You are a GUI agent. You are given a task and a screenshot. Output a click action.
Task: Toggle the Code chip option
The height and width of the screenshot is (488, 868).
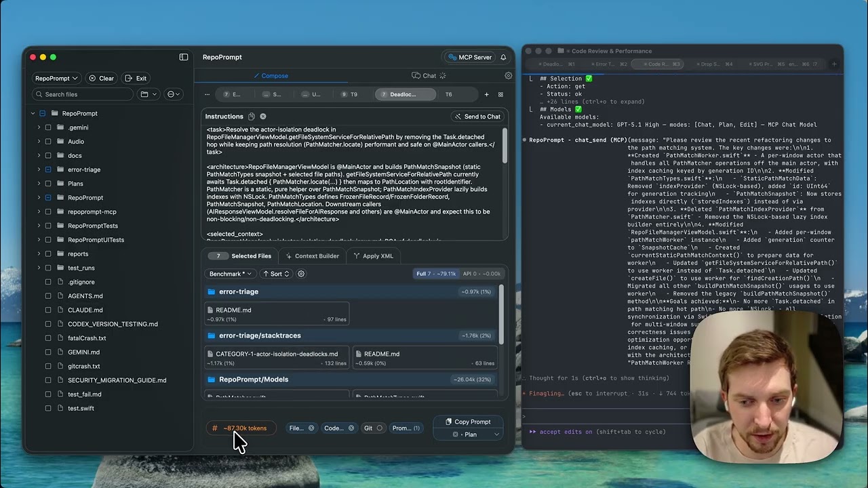point(340,428)
